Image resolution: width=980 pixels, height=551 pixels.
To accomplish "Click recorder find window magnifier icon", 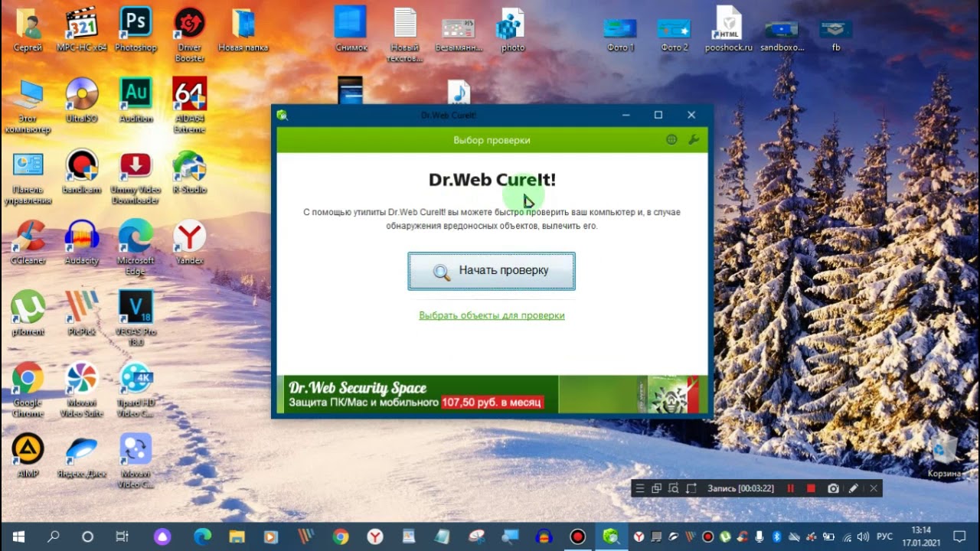I will pyautogui.click(x=674, y=488).
